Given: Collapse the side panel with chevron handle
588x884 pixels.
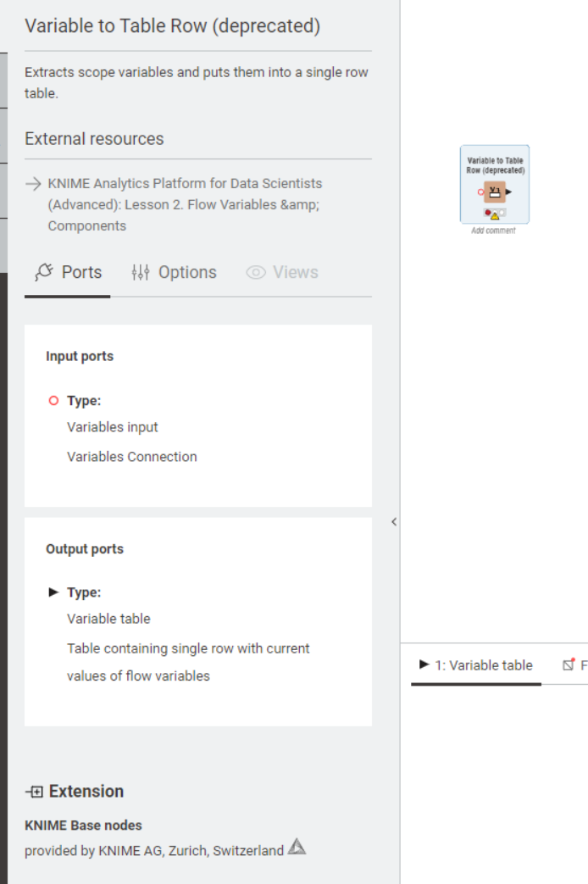Looking at the screenshot, I should (394, 522).
